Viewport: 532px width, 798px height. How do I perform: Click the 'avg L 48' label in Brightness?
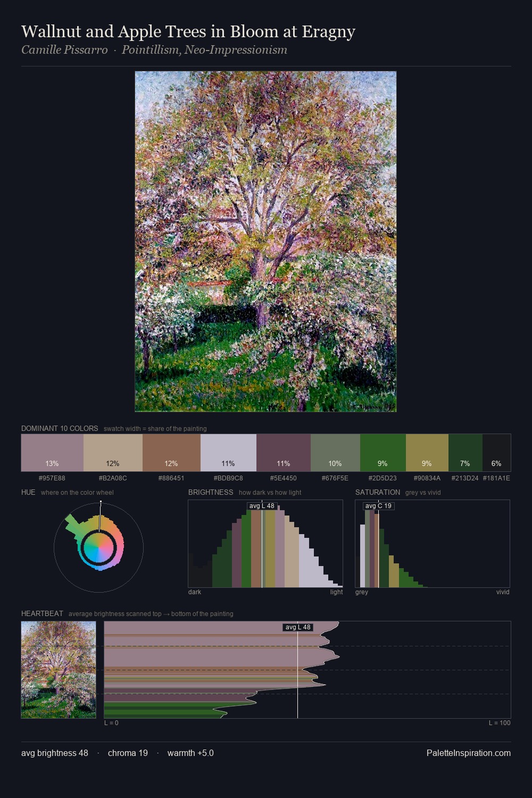pos(262,506)
